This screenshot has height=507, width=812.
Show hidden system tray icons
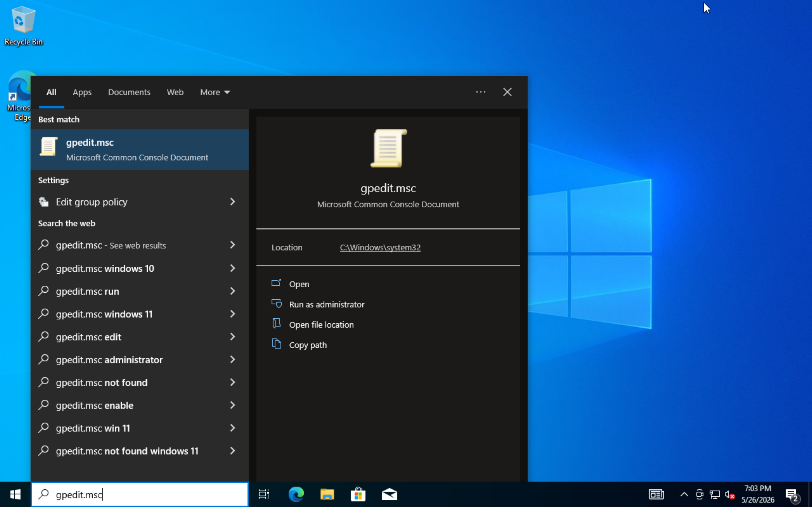(684, 494)
